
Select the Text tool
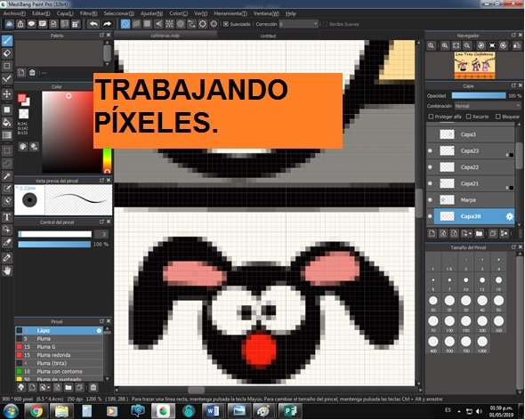[x=7, y=217]
